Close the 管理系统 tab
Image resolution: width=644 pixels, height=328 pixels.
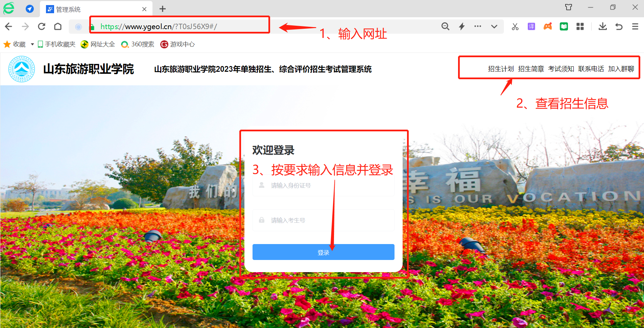click(x=144, y=9)
